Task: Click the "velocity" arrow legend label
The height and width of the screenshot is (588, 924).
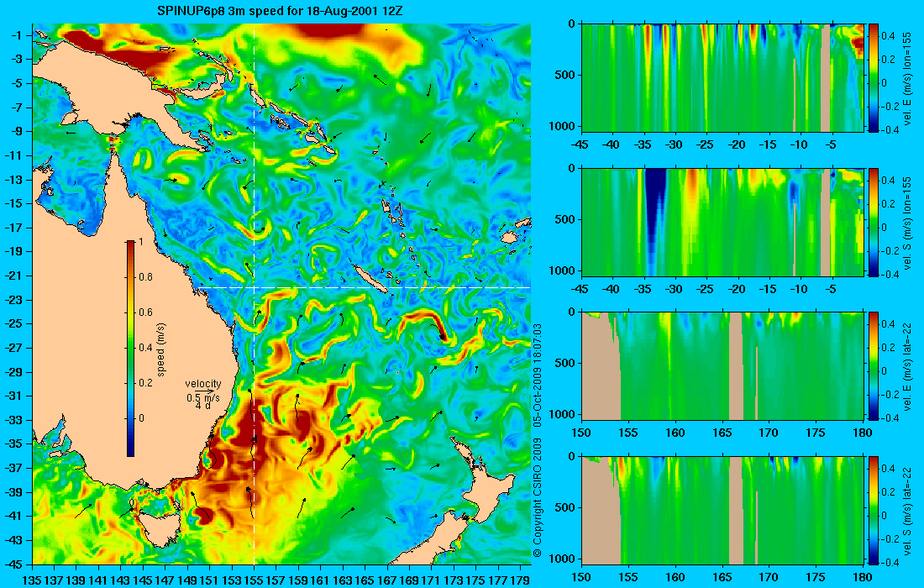Action: click(203, 384)
